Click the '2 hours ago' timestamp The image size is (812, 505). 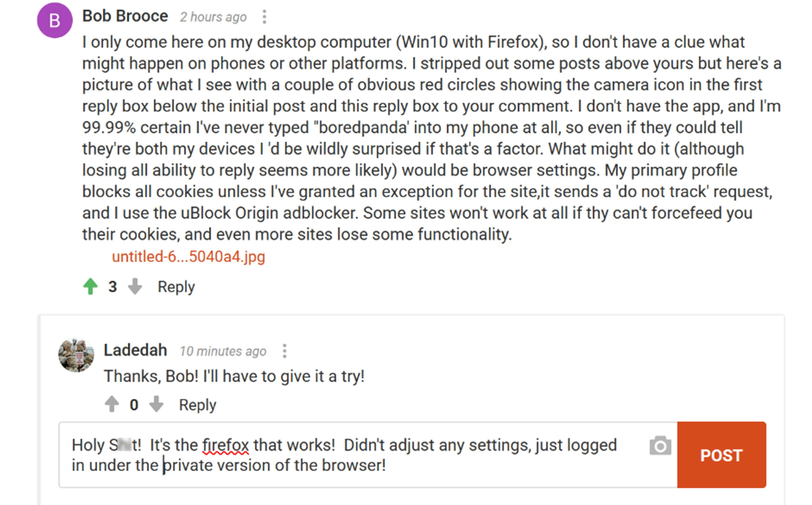click(213, 17)
